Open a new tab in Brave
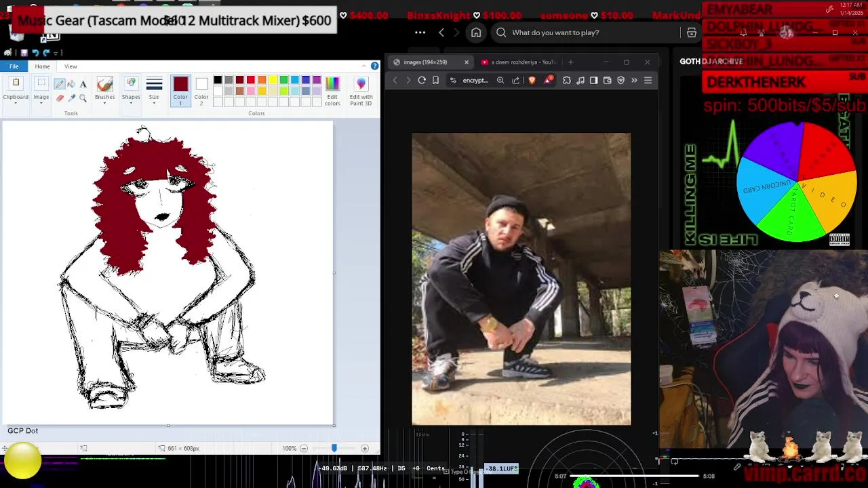868x488 pixels. tap(570, 62)
